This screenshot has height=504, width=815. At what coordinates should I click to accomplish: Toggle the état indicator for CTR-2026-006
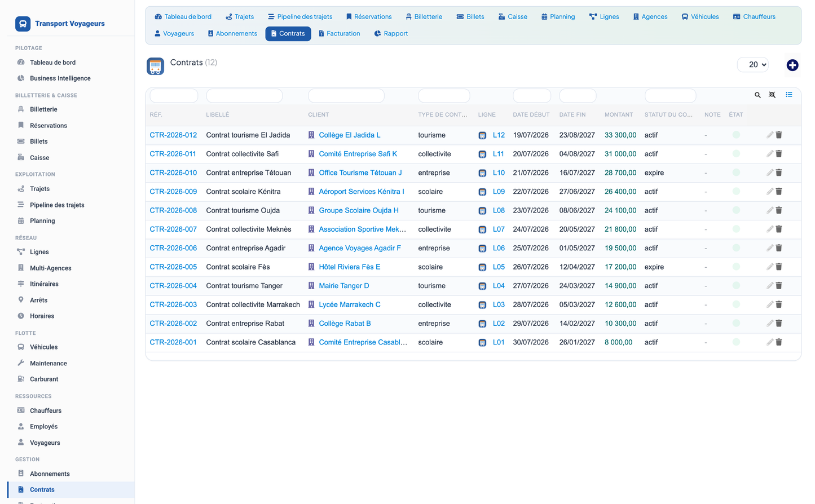tap(736, 248)
